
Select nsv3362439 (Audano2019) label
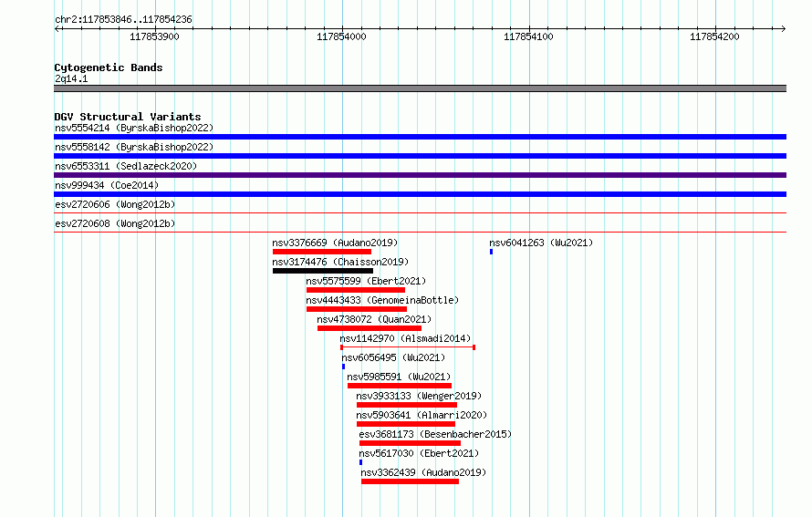point(423,472)
